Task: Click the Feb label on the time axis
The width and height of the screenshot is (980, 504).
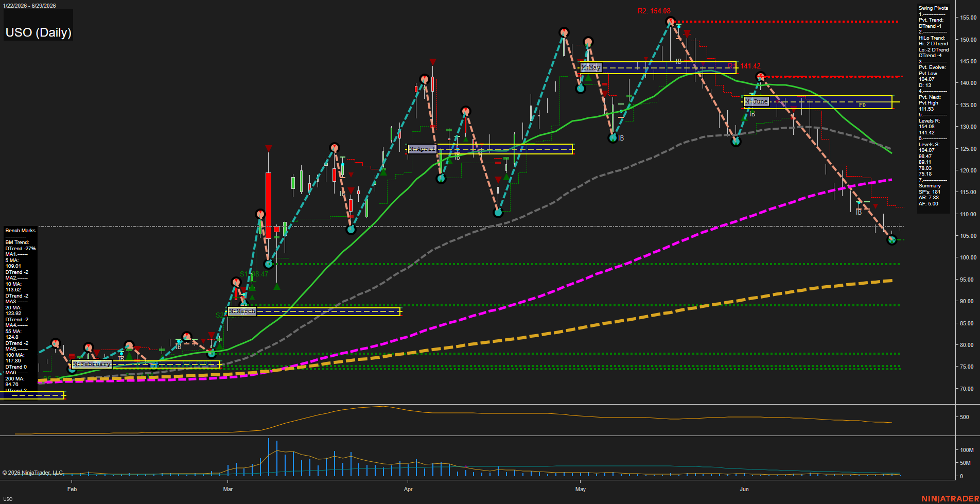Action: click(x=72, y=489)
